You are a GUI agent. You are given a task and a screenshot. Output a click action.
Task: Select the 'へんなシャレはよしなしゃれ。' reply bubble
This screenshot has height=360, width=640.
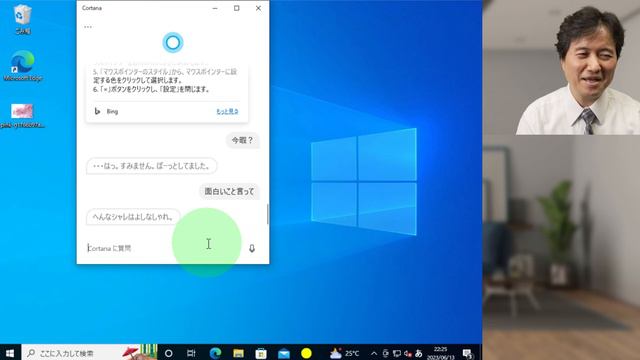pyautogui.click(x=133, y=217)
